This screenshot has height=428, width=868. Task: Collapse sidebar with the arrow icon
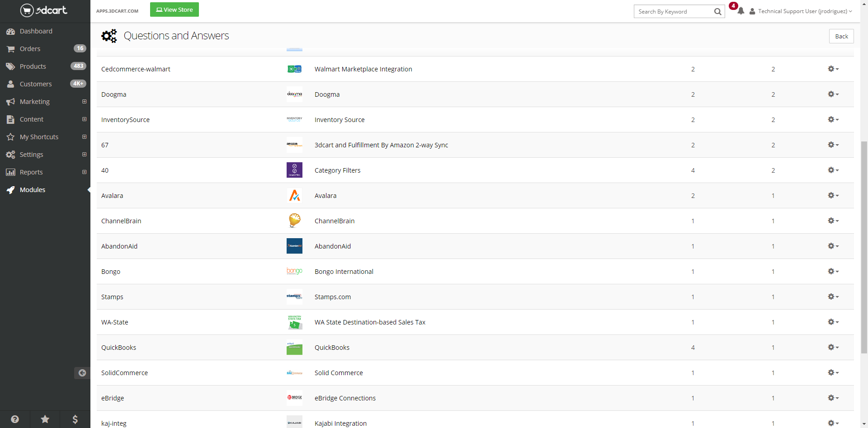point(82,373)
